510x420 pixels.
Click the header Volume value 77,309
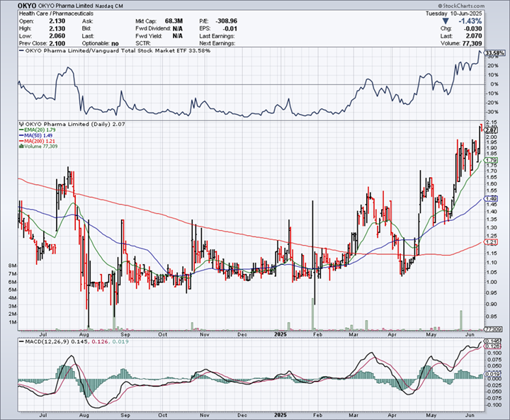pos(472,44)
